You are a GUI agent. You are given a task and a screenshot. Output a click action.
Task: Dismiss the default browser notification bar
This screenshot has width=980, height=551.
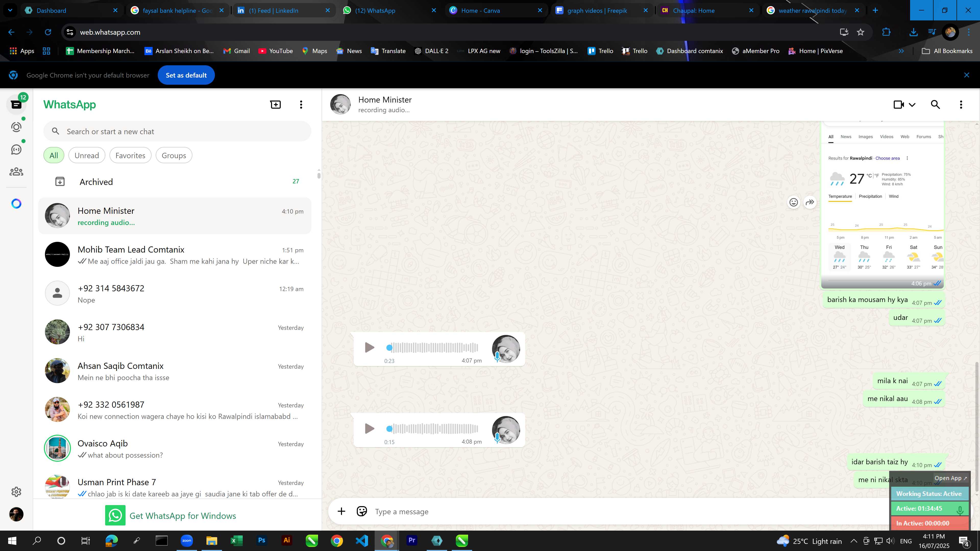966,75
